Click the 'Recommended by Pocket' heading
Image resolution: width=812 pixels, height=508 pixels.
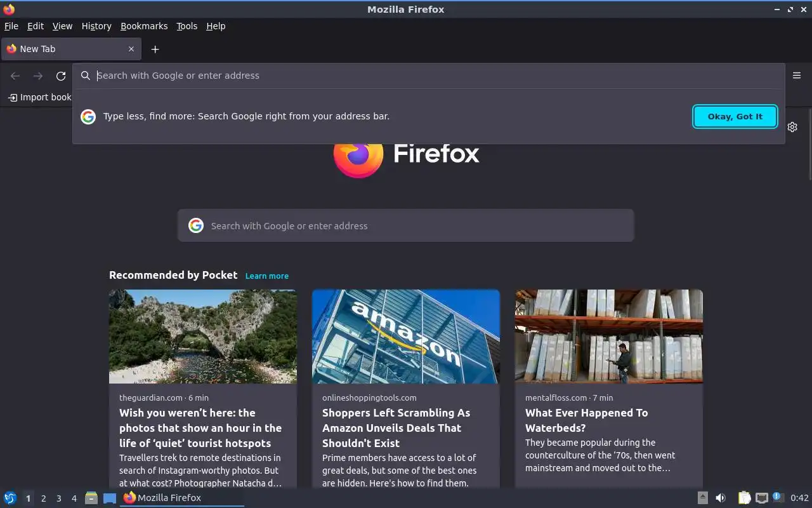[x=173, y=275]
